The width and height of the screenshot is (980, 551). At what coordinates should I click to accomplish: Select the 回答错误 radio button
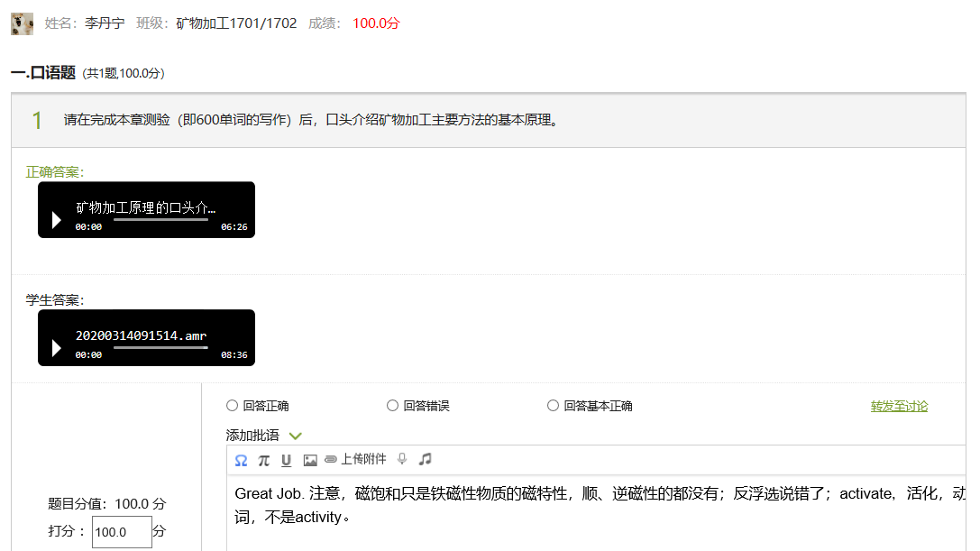coord(392,406)
